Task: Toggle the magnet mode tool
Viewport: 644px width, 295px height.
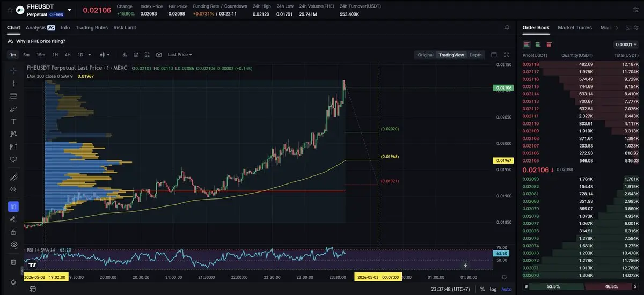Action: click(13, 206)
